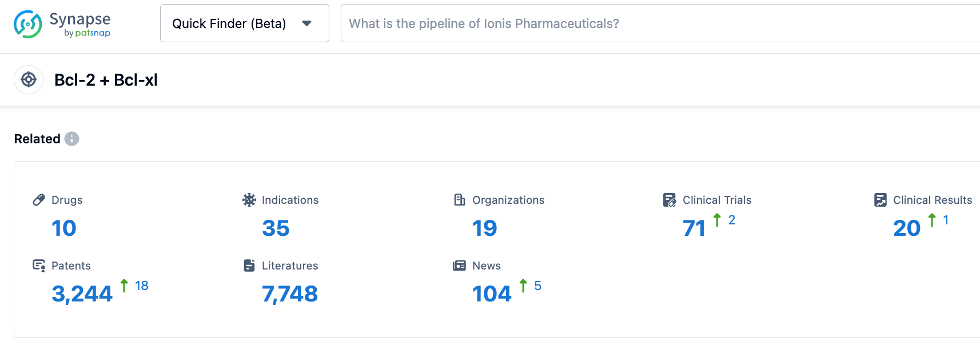Click the Clinical Trials icon
Image resolution: width=980 pixels, height=346 pixels.
(x=670, y=200)
